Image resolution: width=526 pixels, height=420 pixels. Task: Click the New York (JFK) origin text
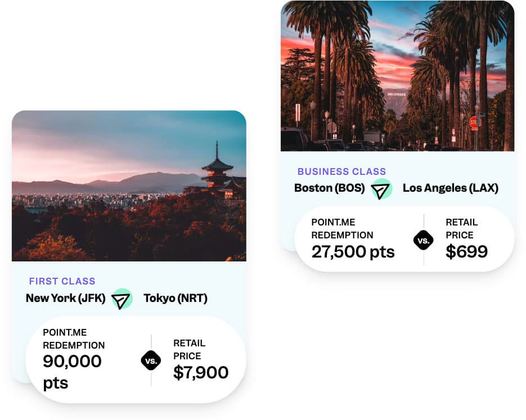66,298
